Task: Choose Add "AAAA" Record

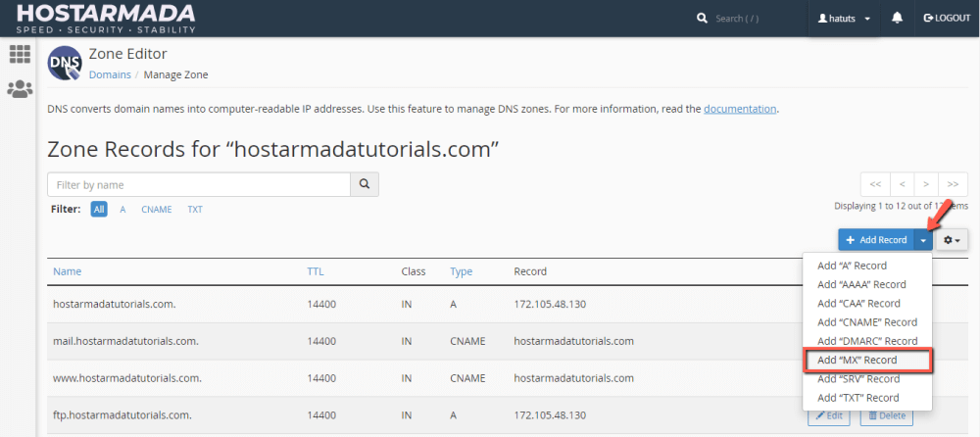Action: (x=861, y=284)
